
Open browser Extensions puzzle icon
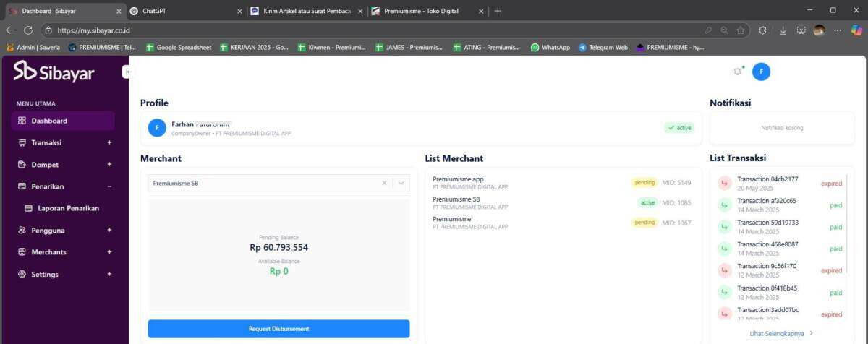pyautogui.click(x=762, y=30)
